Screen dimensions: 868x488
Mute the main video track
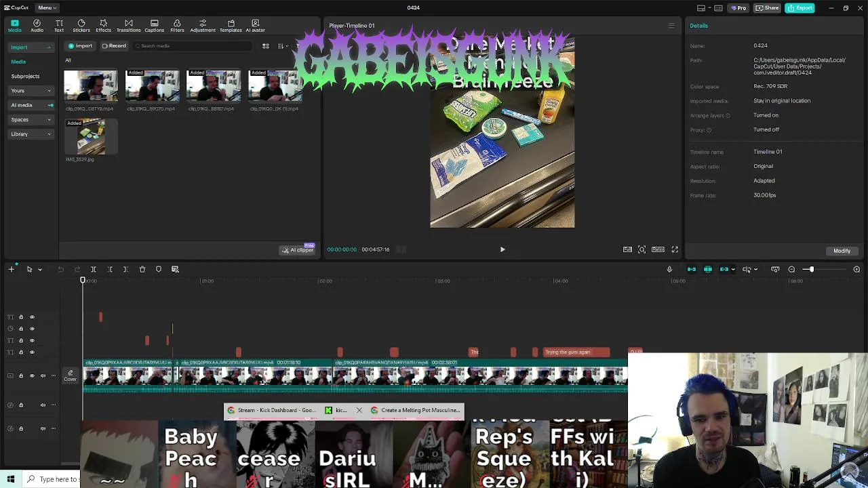(x=43, y=375)
